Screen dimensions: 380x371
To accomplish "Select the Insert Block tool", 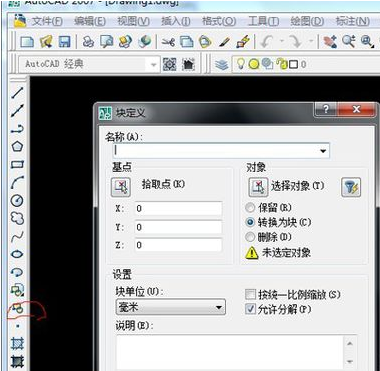I will click(17, 290).
